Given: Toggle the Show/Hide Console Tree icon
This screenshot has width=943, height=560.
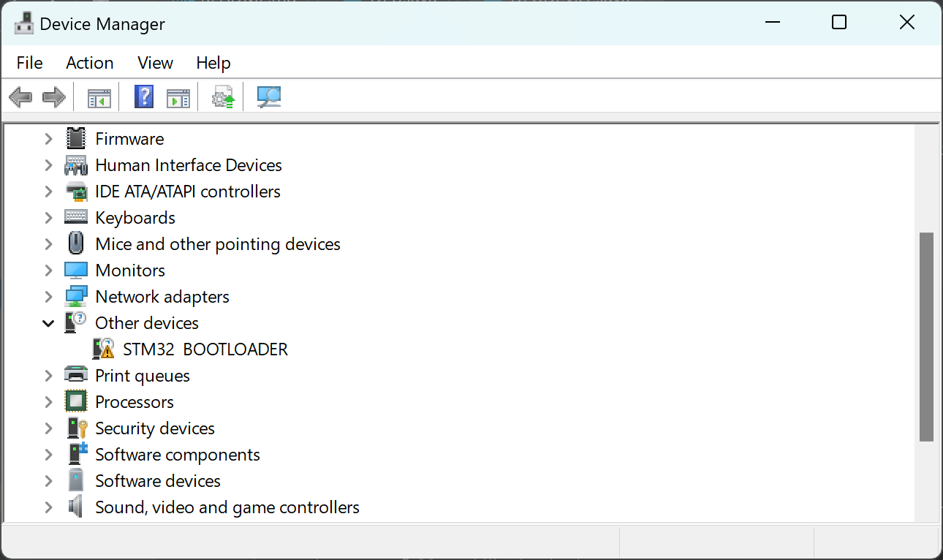Looking at the screenshot, I should pyautogui.click(x=99, y=96).
